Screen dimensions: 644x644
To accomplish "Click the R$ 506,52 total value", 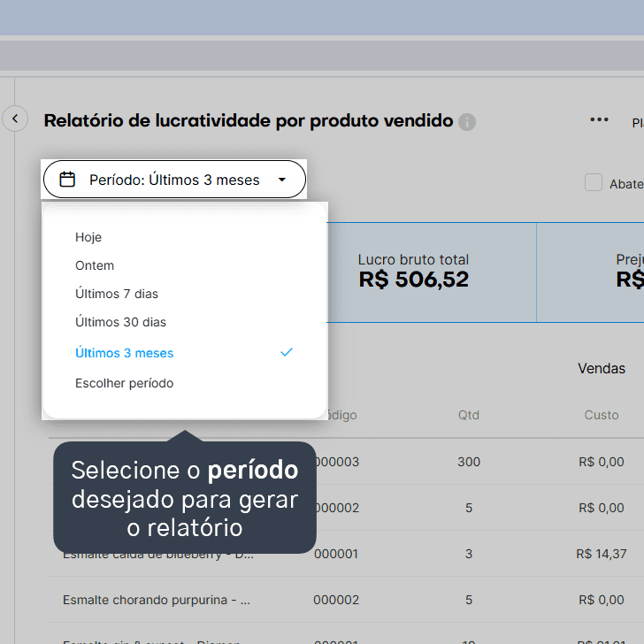I will pos(414,280).
